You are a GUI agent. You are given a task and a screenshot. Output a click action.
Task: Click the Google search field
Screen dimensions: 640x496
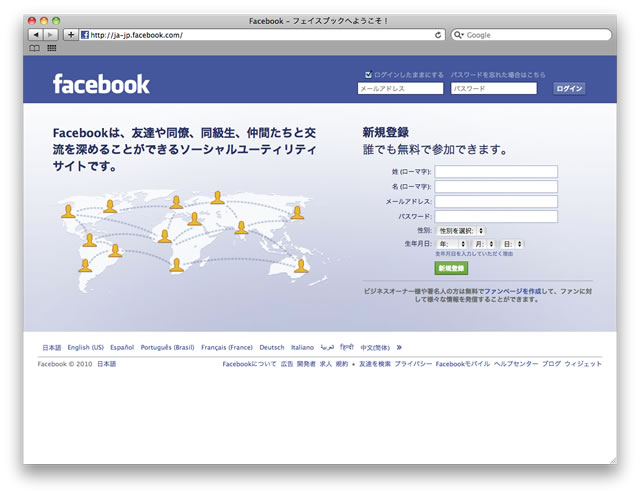point(531,35)
